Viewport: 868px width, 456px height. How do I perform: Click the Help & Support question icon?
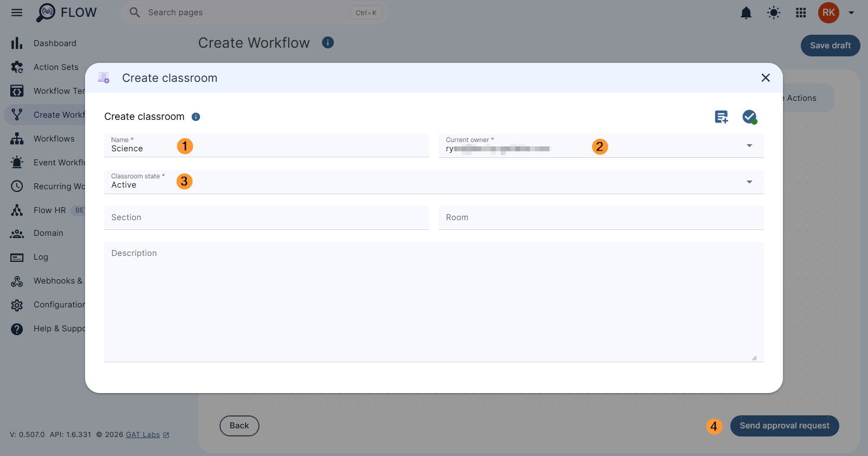17,329
